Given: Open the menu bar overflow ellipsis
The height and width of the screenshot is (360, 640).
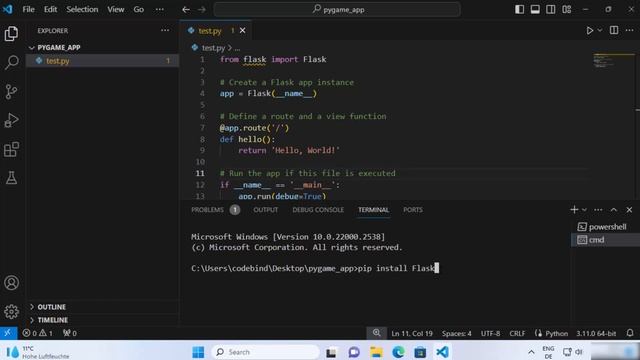Looking at the screenshot, I should click(x=160, y=9).
